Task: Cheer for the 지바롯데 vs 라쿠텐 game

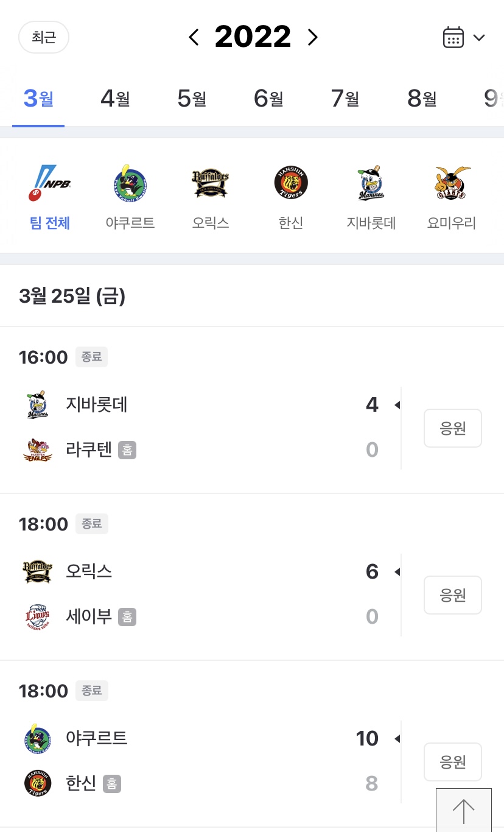Action: click(452, 428)
